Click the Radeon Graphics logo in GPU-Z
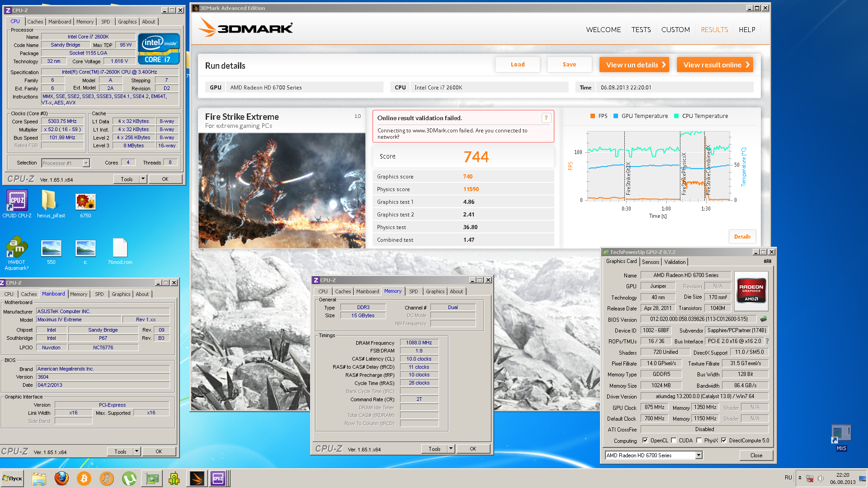This screenshot has height=488, width=868. pyautogui.click(x=751, y=291)
